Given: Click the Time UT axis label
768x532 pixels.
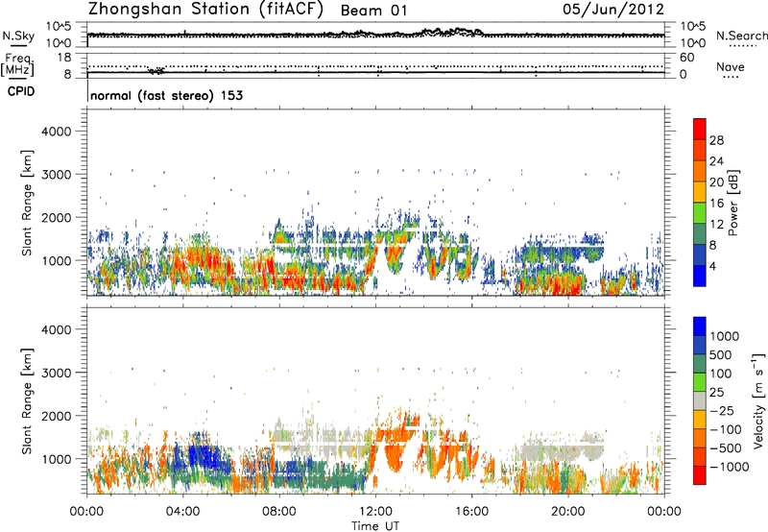Looking at the screenshot, I should [375, 525].
